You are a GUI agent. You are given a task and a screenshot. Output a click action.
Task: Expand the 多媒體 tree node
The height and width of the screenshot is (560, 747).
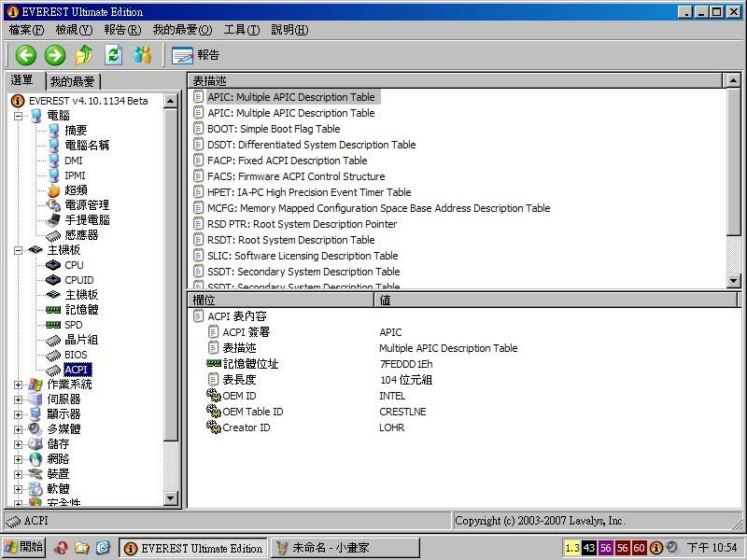point(18,429)
